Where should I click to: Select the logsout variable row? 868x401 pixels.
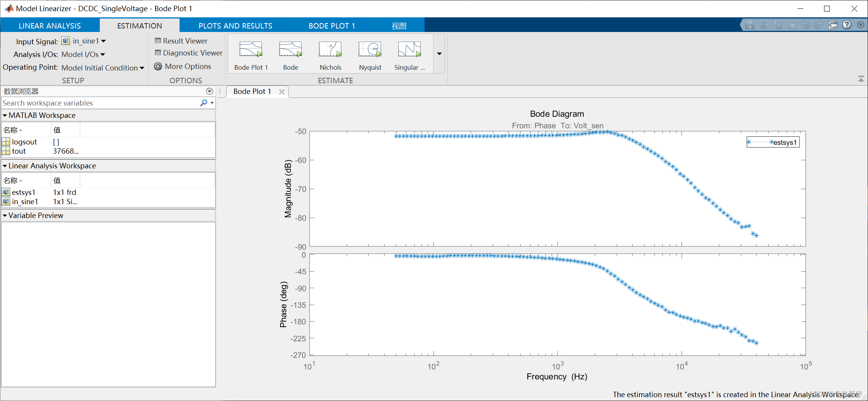[108, 142]
